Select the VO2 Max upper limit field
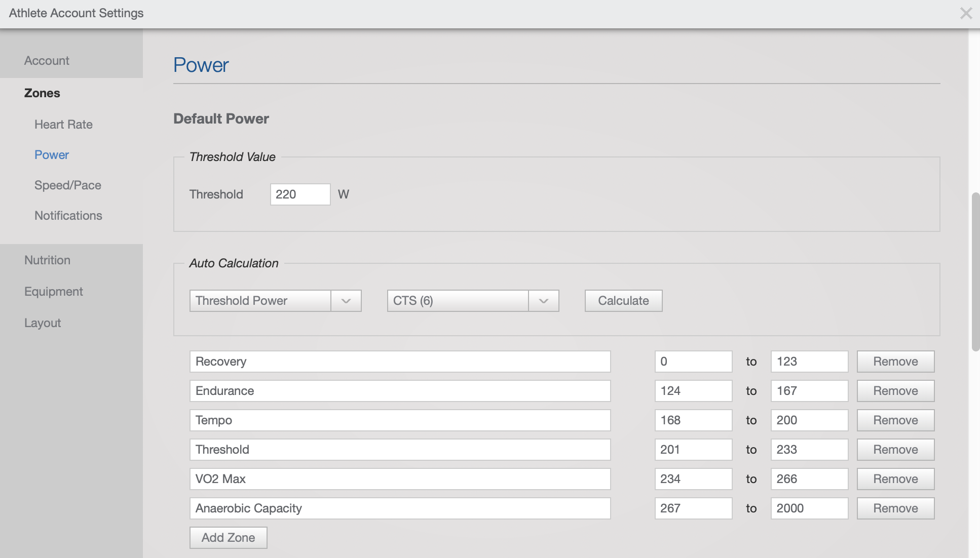 (x=809, y=479)
